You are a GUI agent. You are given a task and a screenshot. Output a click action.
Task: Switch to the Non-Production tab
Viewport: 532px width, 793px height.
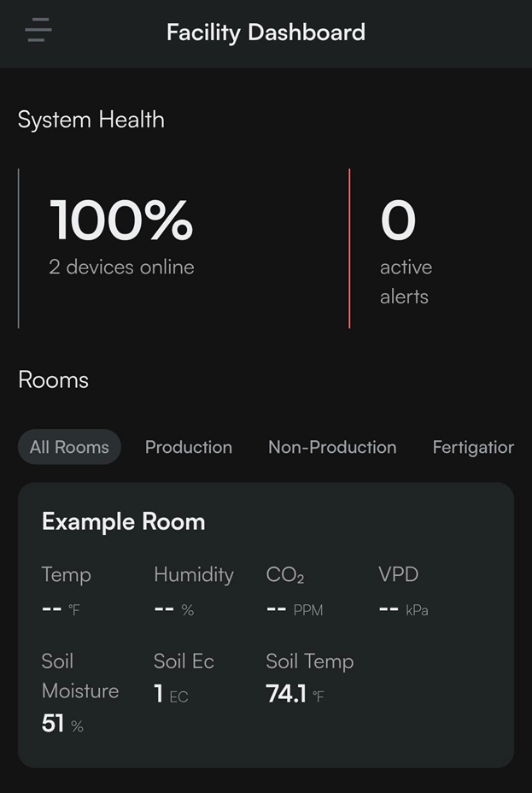(x=332, y=447)
